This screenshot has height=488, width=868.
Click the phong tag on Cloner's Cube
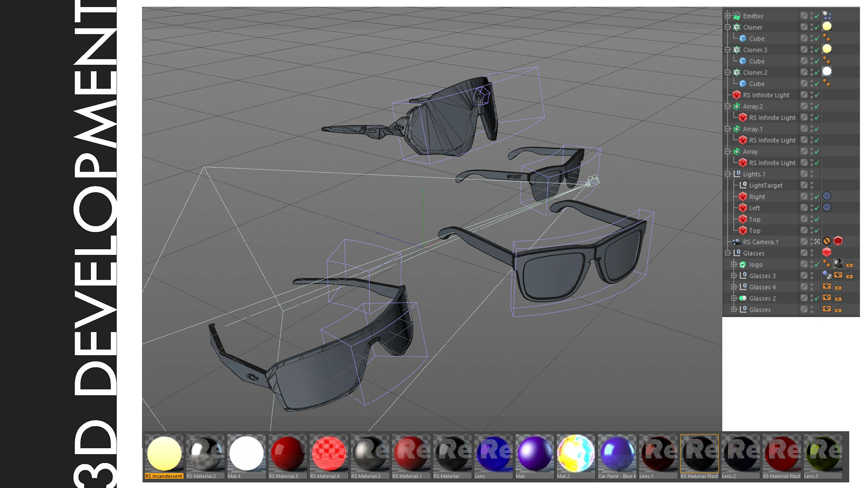(827, 38)
